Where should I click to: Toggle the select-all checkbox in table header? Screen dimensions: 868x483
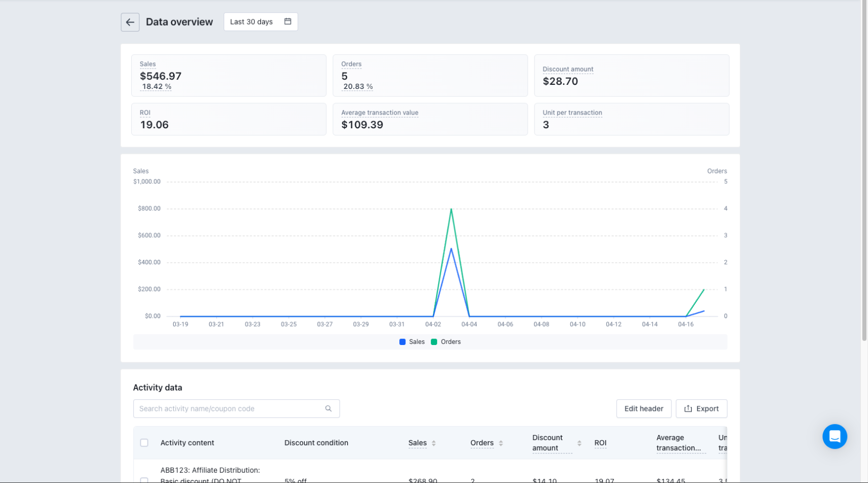tap(144, 443)
